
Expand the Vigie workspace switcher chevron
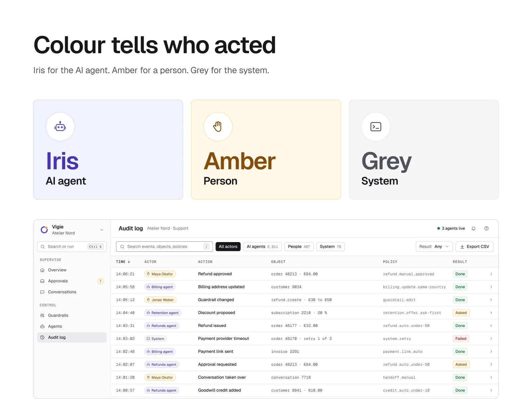pyautogui.click(x=102, y=230)
